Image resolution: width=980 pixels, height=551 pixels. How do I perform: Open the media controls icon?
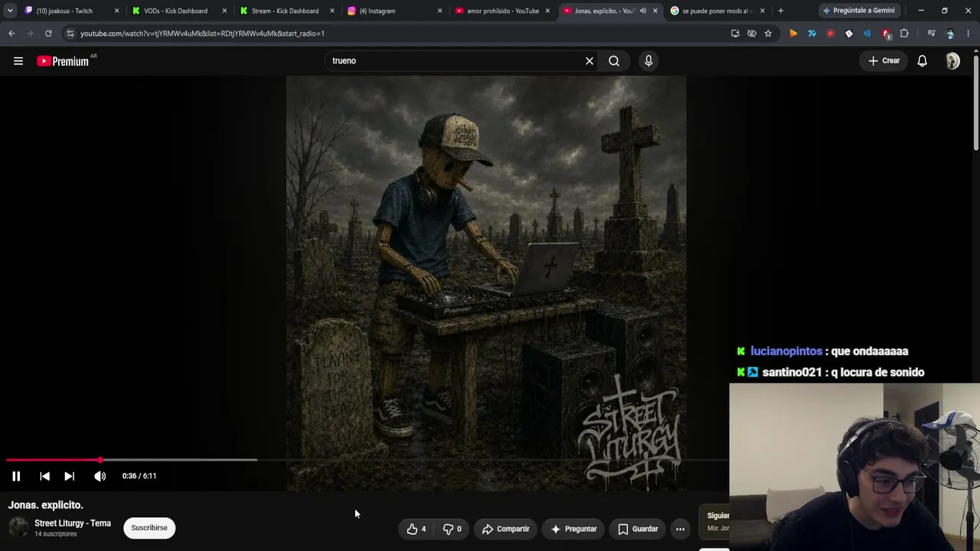(x=931, y=34)
